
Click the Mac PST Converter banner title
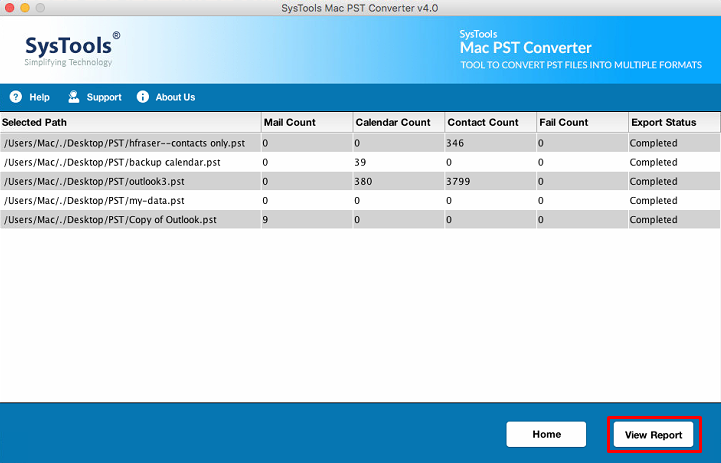pos(526,48)
